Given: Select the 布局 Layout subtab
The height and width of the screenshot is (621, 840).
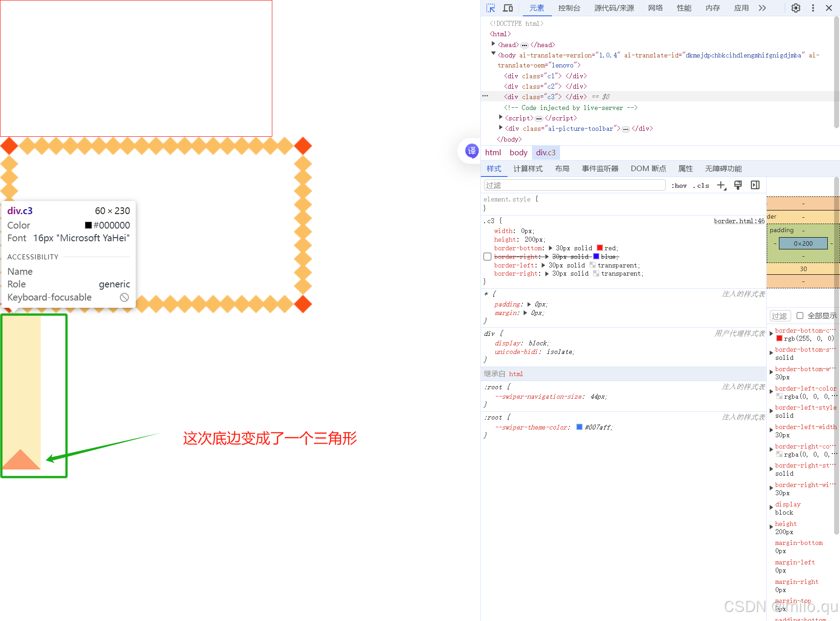Looking at the screenshot, I should 562,169.
